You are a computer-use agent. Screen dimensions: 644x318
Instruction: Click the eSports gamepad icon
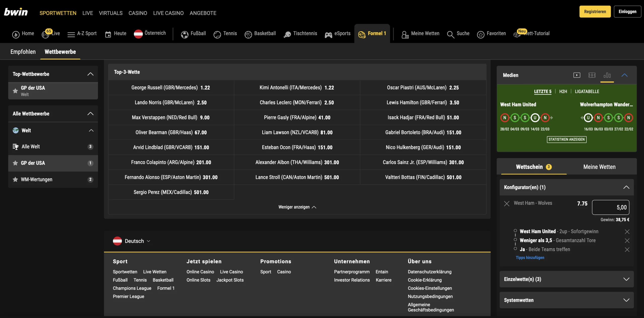pos(328,35)
